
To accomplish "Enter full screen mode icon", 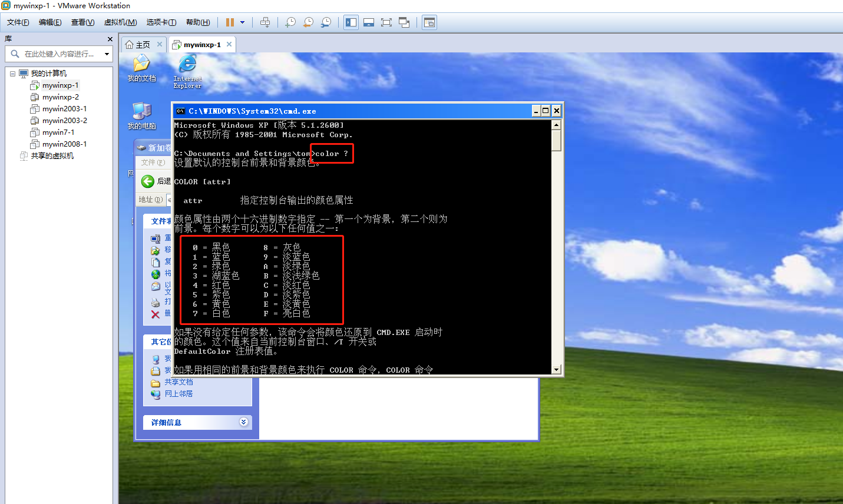I will pyautogui.click(x=386, y=22).
